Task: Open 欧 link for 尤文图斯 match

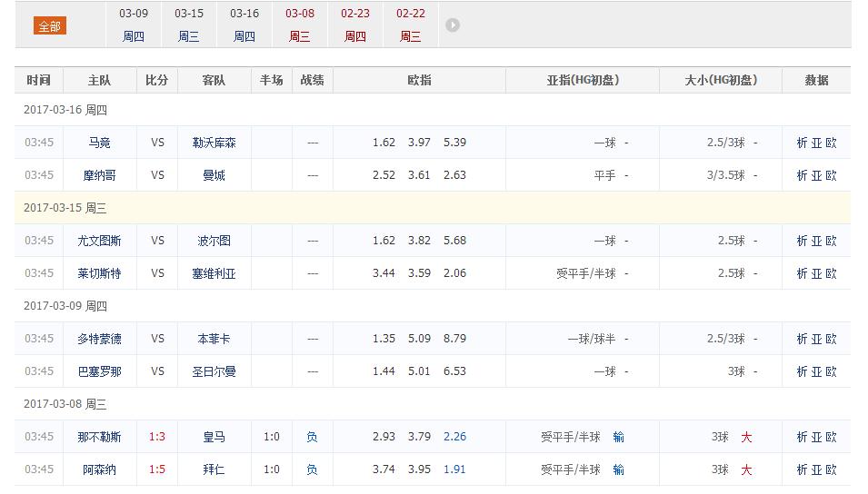Action: coord(831,241)
